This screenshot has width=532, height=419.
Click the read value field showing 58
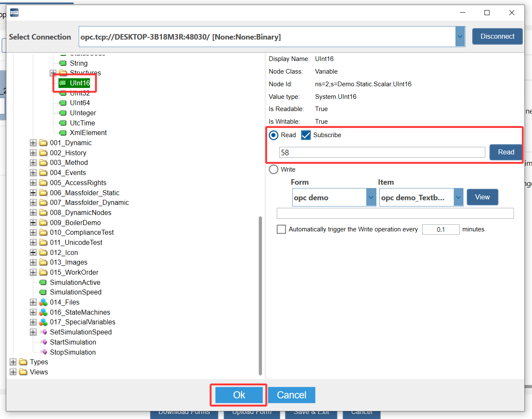[x=382, y=153]
